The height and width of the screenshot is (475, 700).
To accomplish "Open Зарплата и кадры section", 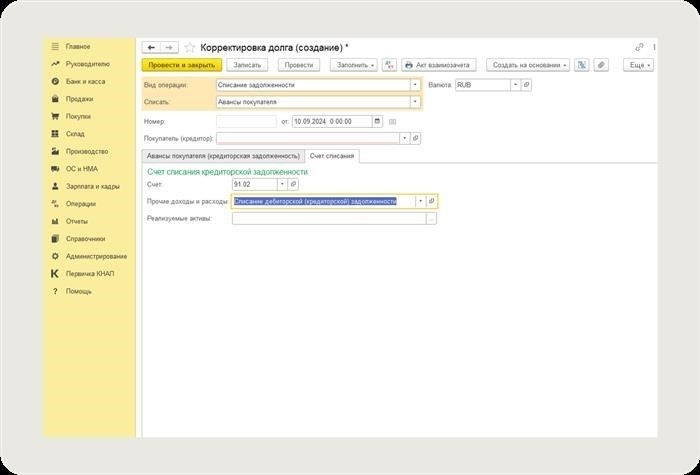I will tap(92, 186).
